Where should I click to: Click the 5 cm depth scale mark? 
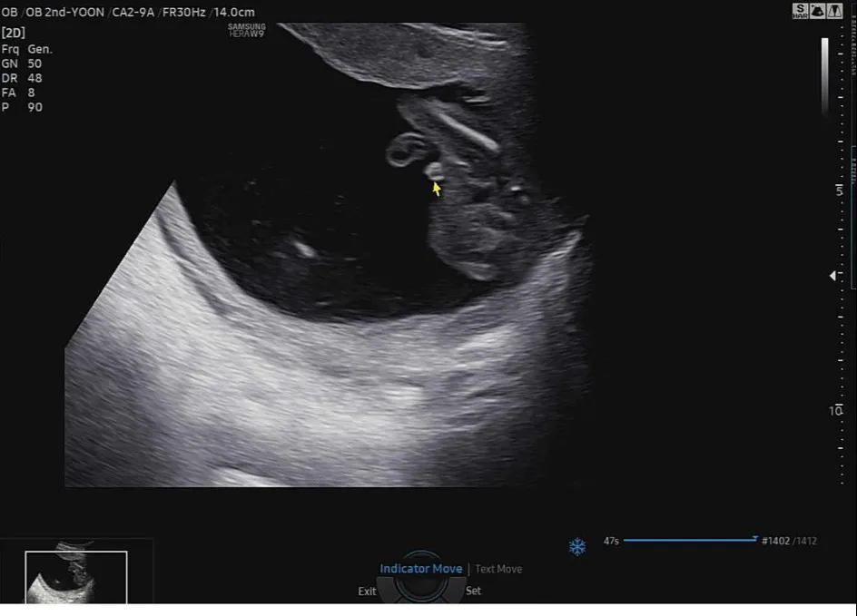(x=839, y=190)
